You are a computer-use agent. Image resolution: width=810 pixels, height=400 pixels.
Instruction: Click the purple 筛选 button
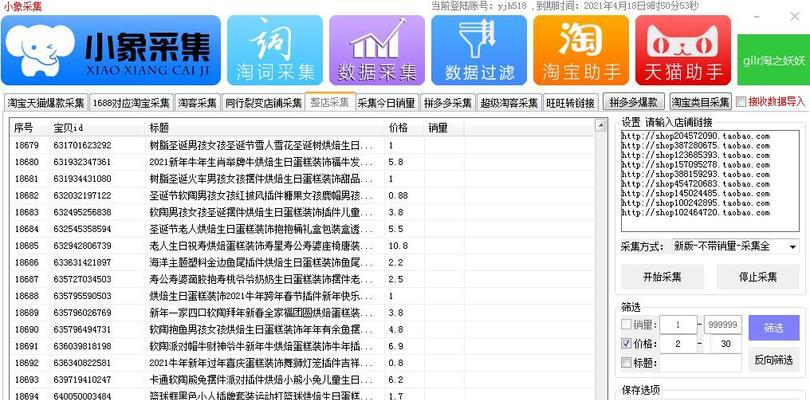(x=773, y=328)
